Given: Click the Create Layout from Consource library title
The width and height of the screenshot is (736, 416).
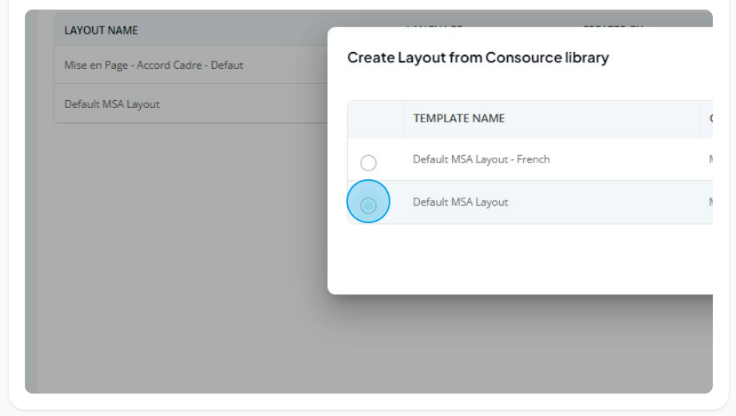Looking at the screenshot, I should click(478, 57).
